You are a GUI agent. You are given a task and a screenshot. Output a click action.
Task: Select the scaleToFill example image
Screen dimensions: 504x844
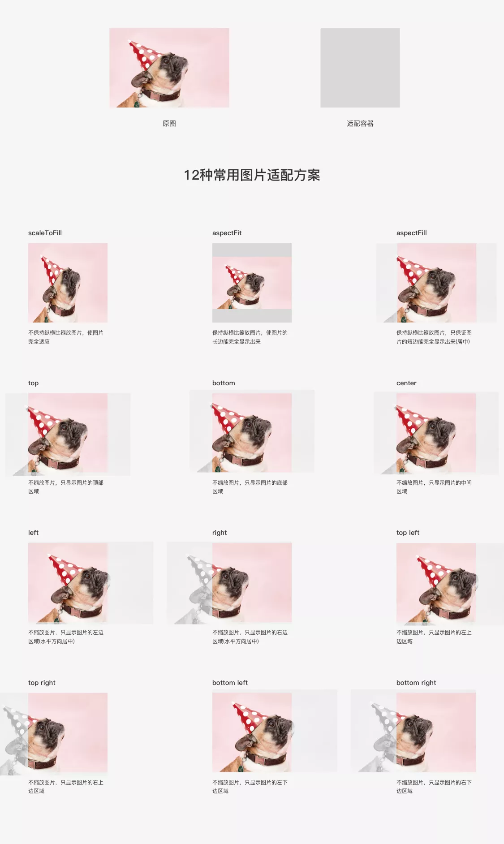tap(68, 283)
